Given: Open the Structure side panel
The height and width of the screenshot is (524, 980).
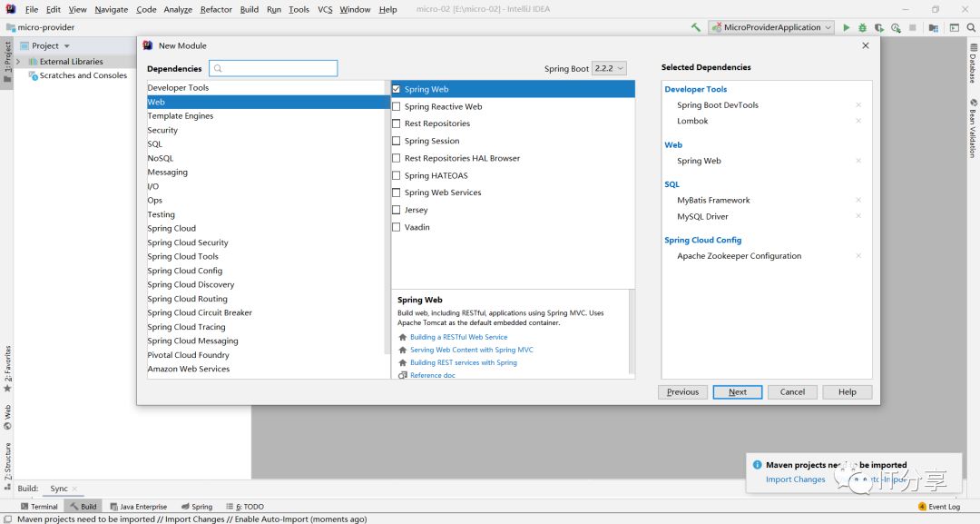Looking at the screenshot, I should [x=7, y=466].
